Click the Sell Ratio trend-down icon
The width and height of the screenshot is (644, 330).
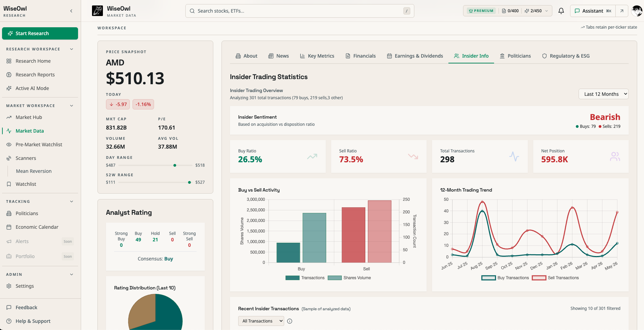pyautogui.click(x=413, y=156)
